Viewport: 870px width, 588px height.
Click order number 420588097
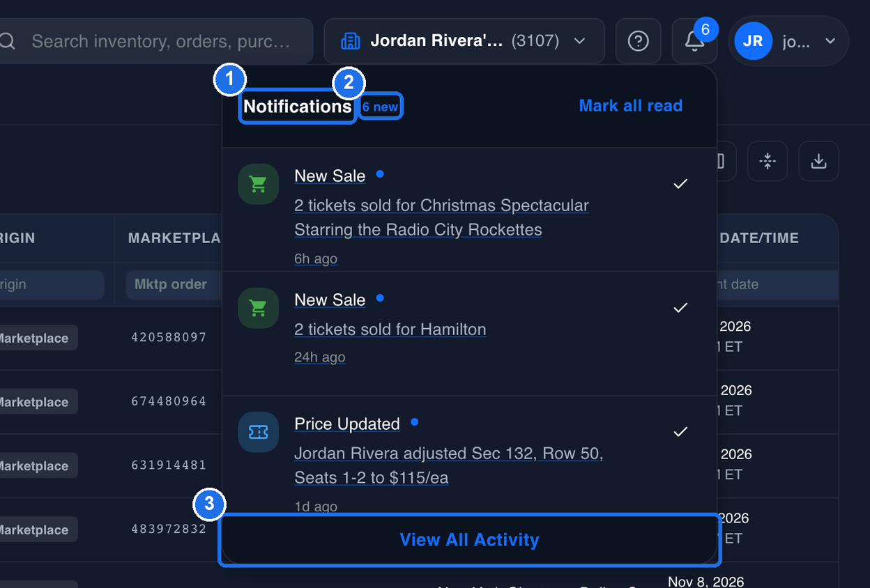click(x=169, y=337)
